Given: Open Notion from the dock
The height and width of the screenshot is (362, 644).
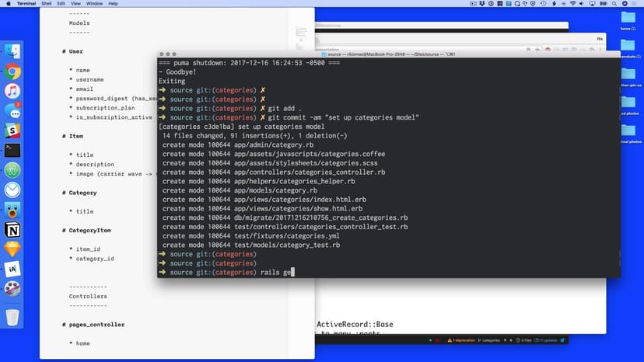Looking at the screenshot, I should 12,230.
